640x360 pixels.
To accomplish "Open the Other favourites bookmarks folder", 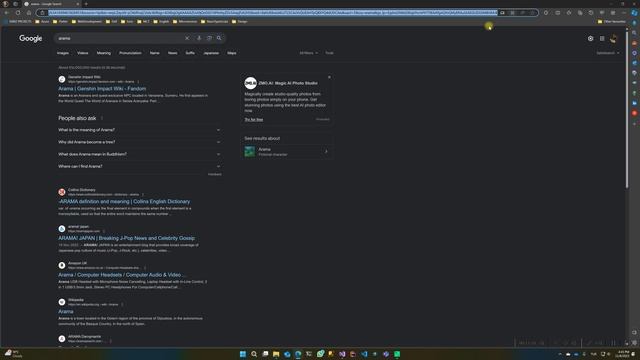I will point(611,21).
